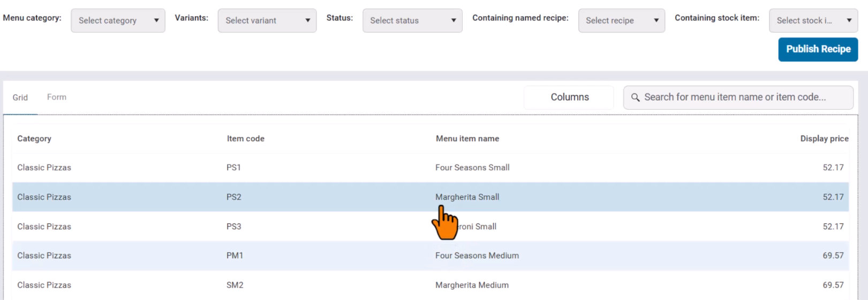
Task: Click the search magnifier icon
Action: click(x=635, y=97)
